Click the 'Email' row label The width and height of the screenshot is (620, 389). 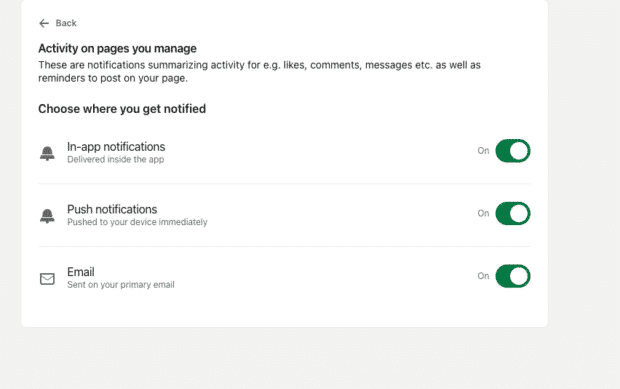[81, 272]
